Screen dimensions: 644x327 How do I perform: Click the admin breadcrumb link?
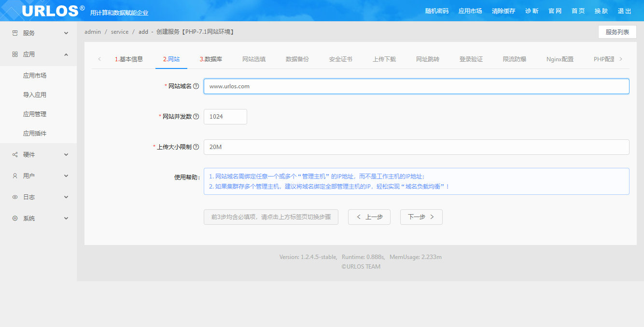93,32
